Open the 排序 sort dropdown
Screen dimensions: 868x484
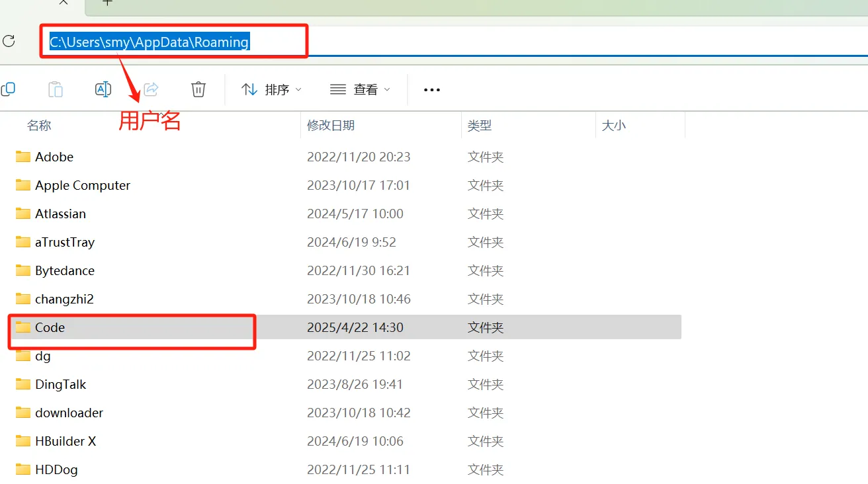pos(271,89)
